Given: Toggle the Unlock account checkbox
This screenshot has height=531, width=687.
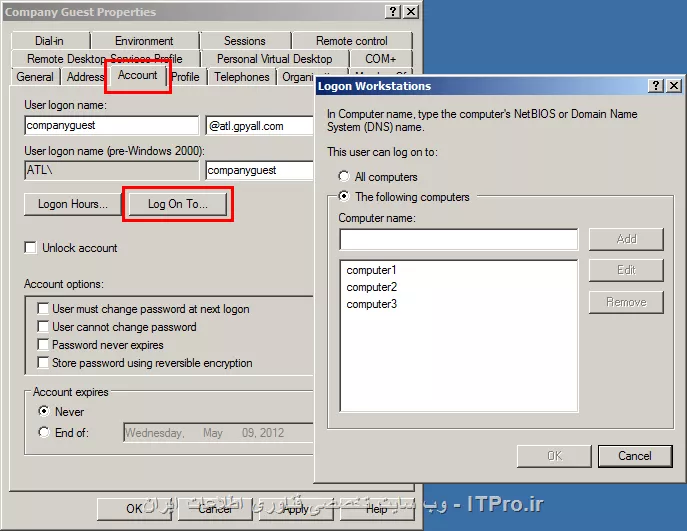Looking at the screenshot, I should (31, 248).
